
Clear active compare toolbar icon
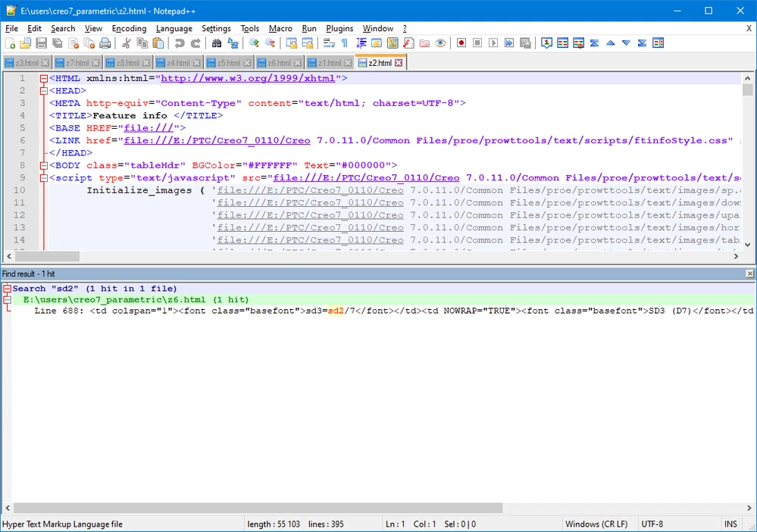pos(578,43)
